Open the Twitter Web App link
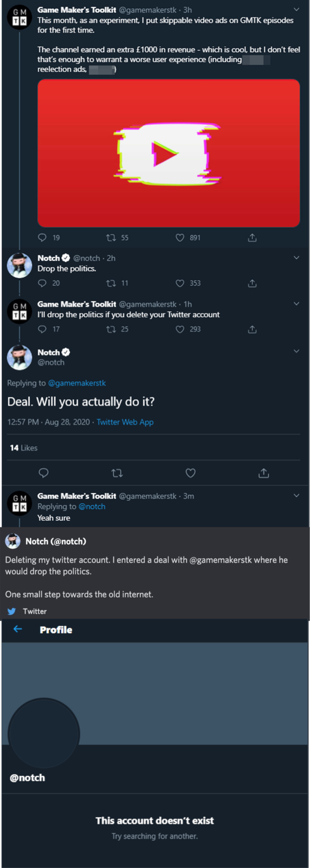The width and height of the screenshot is (310, 868). pos(125,422)
